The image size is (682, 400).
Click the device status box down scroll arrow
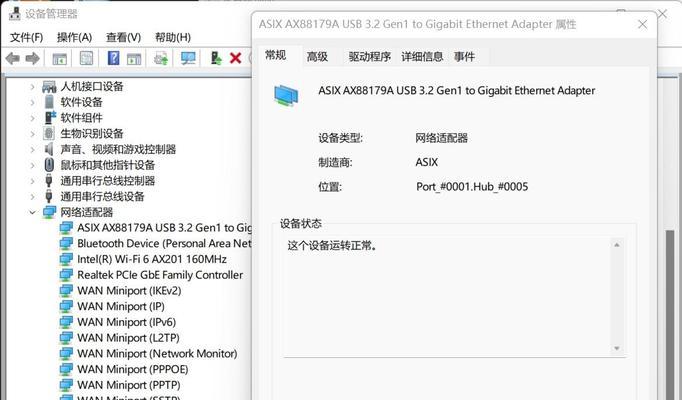(617, 348)
